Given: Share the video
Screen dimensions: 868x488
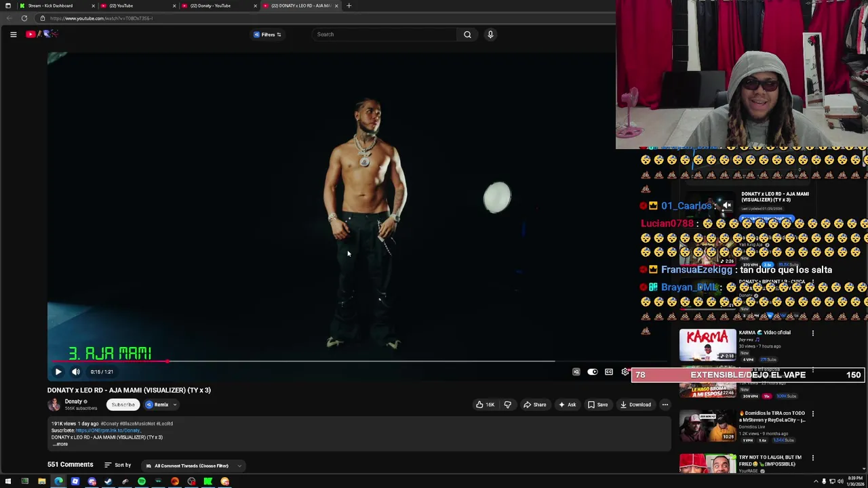Looking at the screenshot, I should pos(534,405).
